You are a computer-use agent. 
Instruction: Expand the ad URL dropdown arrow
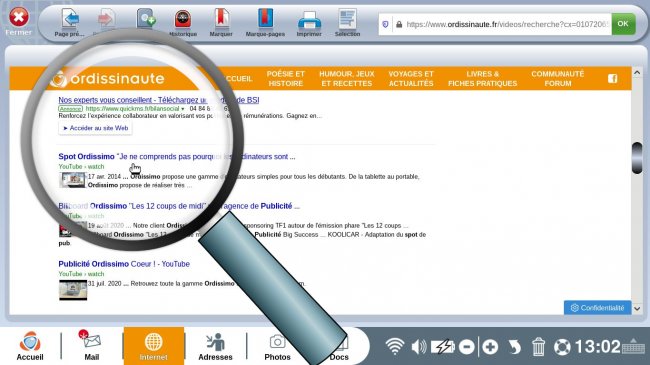183,109
